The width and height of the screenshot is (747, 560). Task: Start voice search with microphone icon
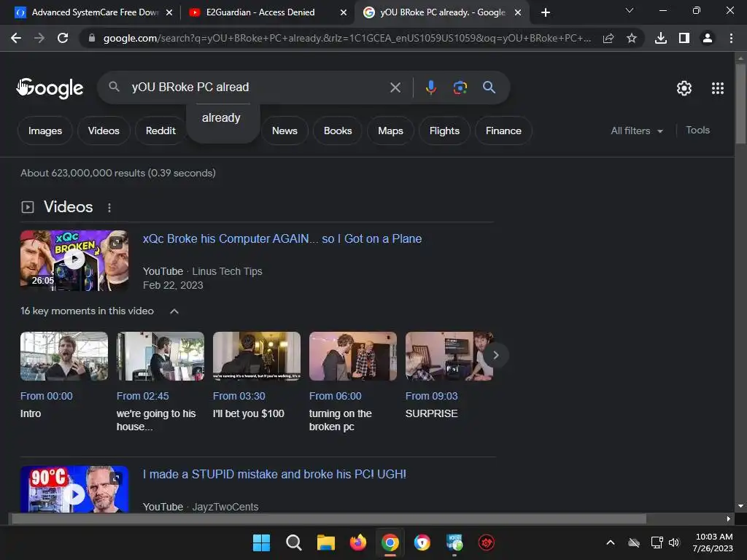430,87
